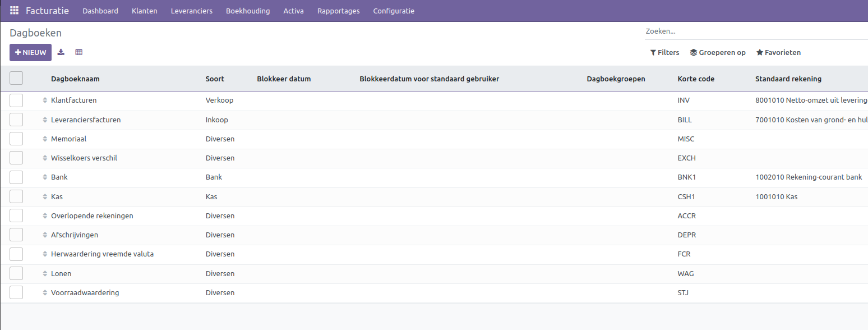Select the Leveranciersfacturen row checkbox

click(16, 120)
